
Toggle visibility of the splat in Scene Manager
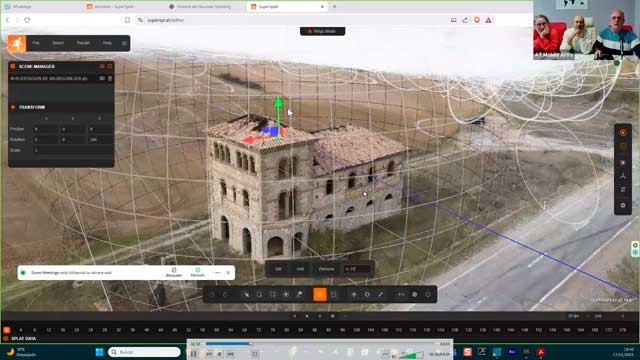click(102, 78)
